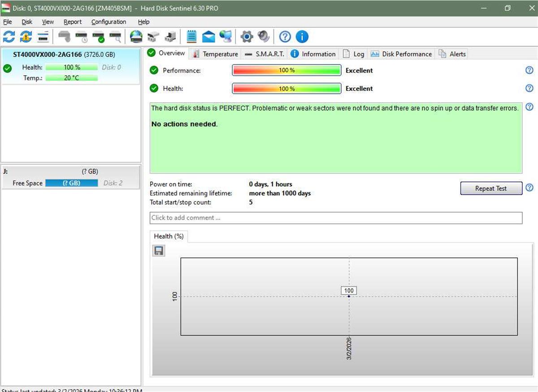
Task: Open the Configuration menu
Action: [x=108, y=22]
